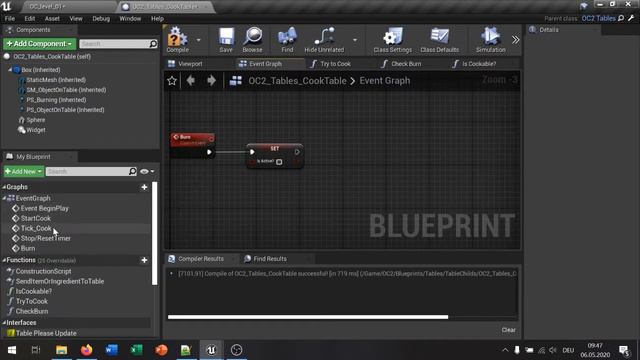Open Compile options dropdown arrow
Image resolution: width=640 pixels, height=360 pixels.
tap(198, 40)
